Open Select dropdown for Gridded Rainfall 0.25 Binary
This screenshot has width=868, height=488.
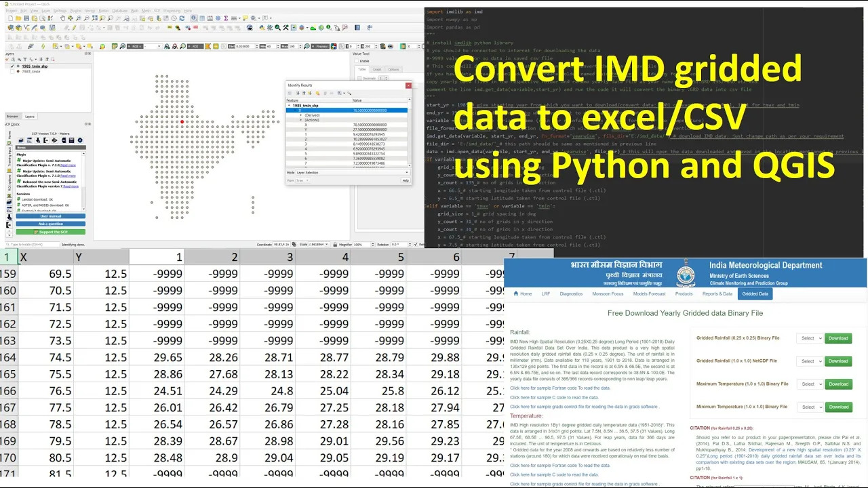pos(810,338)
